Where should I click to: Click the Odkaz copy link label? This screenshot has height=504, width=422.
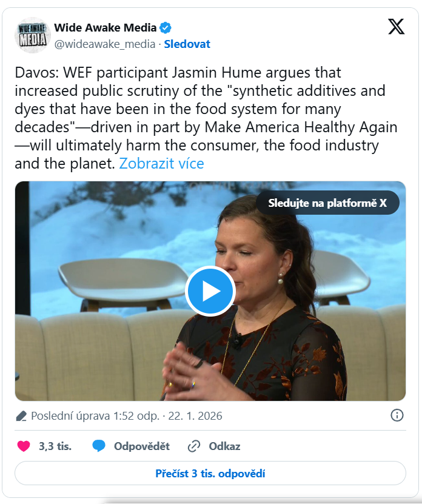coord(224,446)
